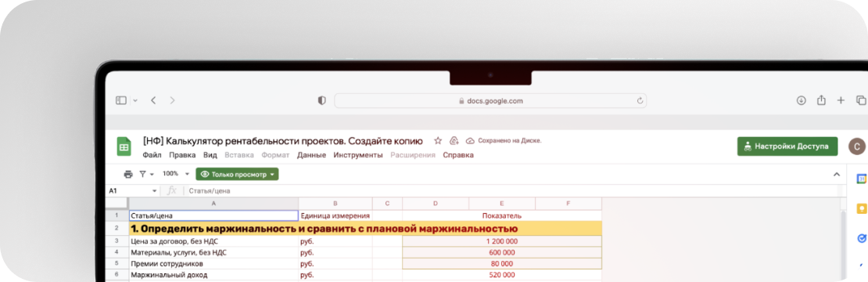Open the Данные menu
Image resolution: width=868 pixels, height=282 pixels.
coord(311,155)
